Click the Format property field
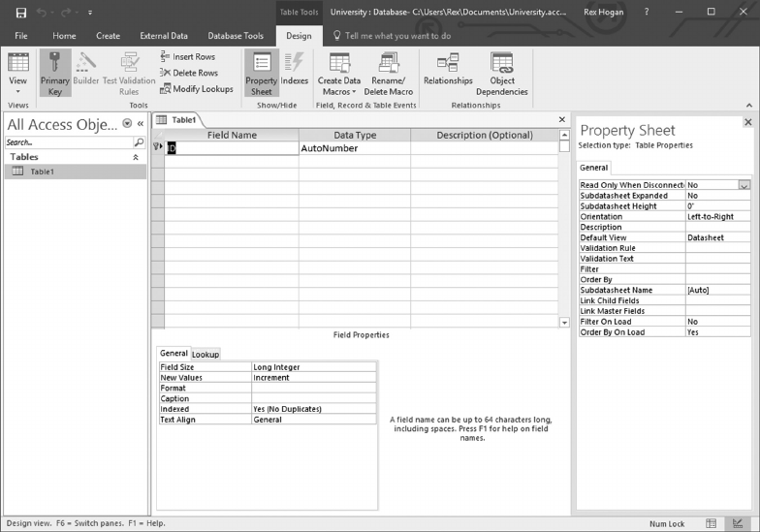760x532 pixels. pyautogui.click(x=314, y=388)
